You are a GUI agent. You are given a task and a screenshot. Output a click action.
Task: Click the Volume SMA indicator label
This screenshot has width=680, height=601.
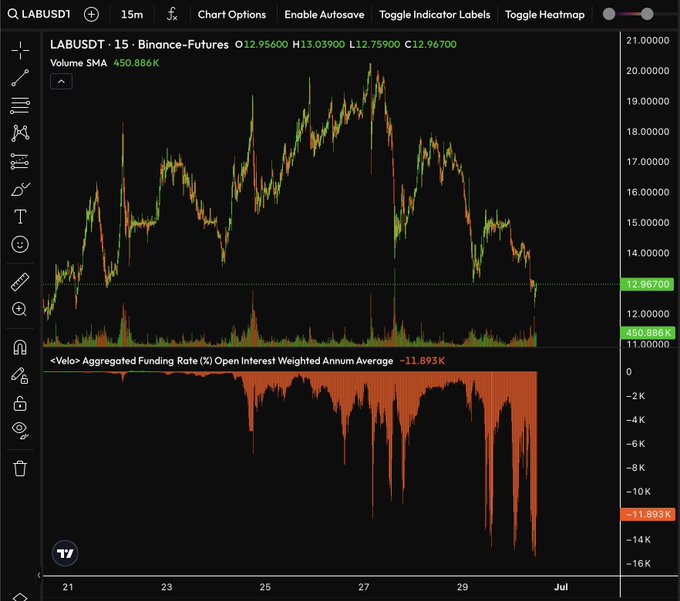pyautogui.click(x=78, y=63)
